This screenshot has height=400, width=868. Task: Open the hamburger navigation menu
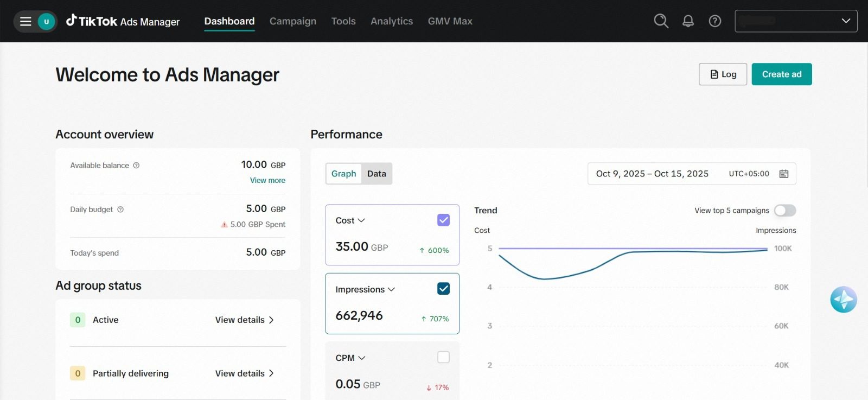[25, 22]
